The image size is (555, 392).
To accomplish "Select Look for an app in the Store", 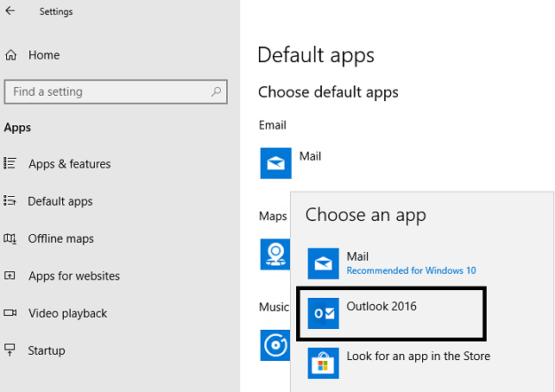I will [399, 363].
